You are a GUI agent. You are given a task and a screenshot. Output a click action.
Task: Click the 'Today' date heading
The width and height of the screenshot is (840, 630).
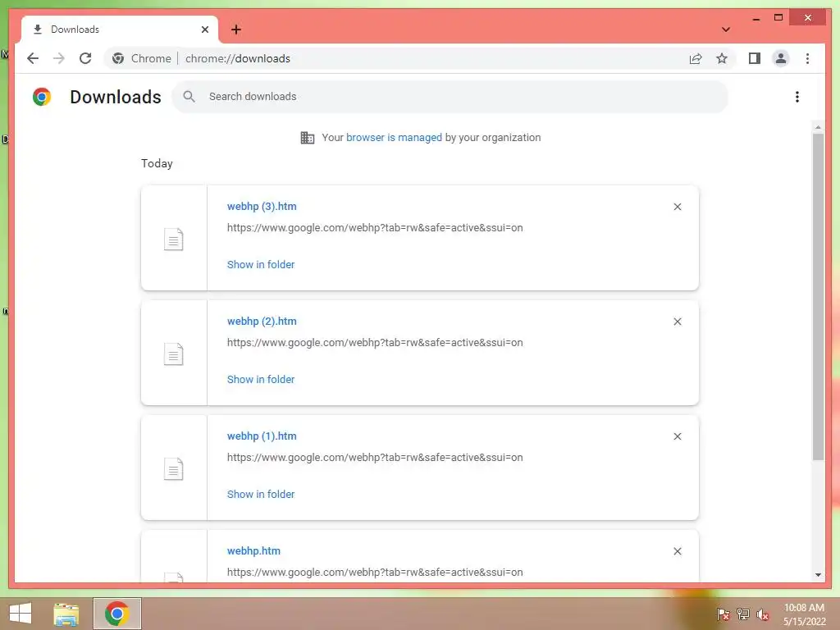pos(157,163)
